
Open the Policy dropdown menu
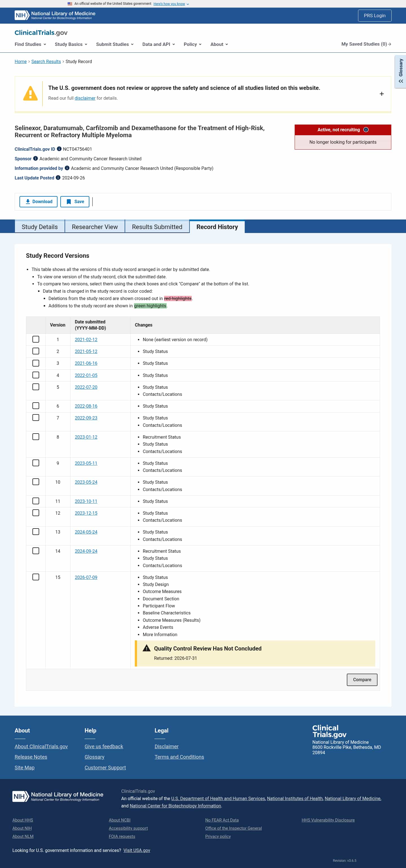pos(193,44)
